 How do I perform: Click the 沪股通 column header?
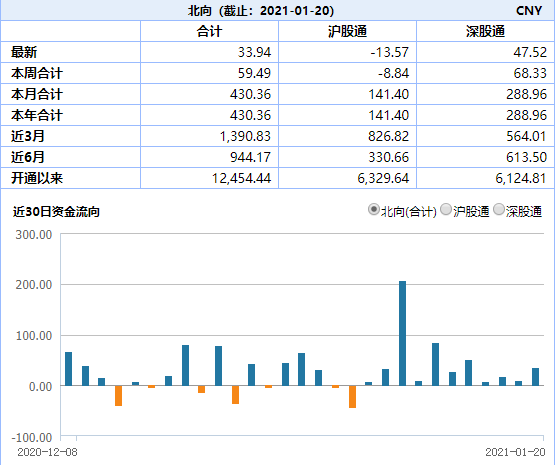click(347, 31)
